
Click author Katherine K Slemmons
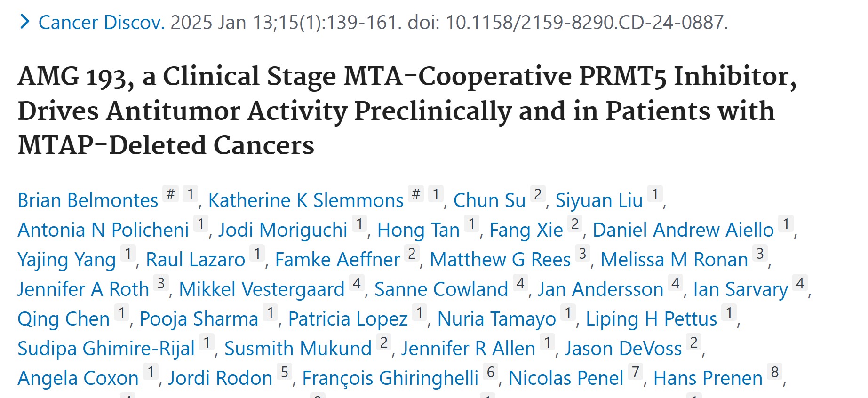pyautogui.click(x=306, y=200)
